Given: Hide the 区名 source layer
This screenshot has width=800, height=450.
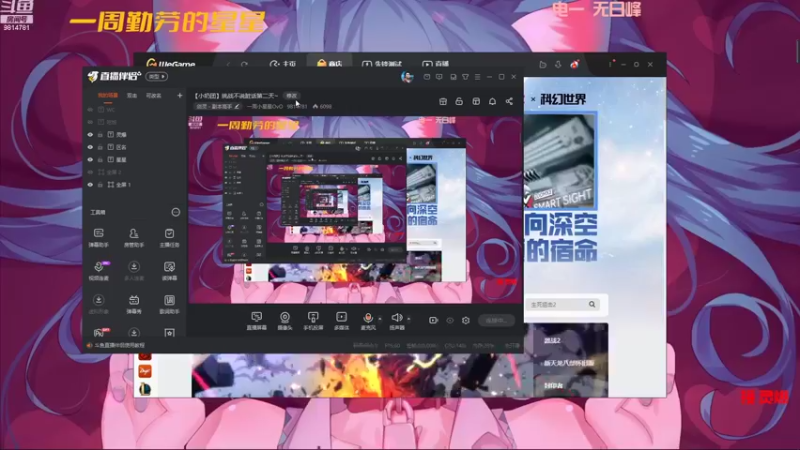Looking at the screenshot, I should point(90,147).
